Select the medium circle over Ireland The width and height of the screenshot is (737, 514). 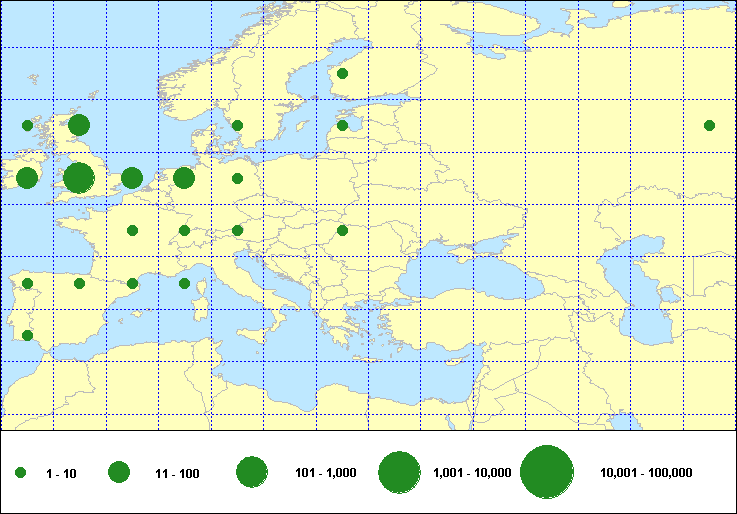[27, 178]
